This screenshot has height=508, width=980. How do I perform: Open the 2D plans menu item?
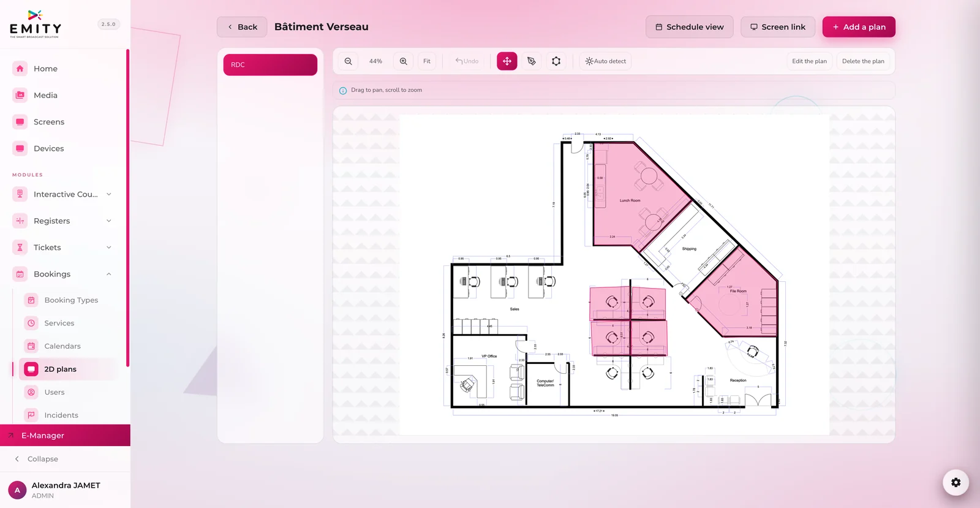point(69,370)
